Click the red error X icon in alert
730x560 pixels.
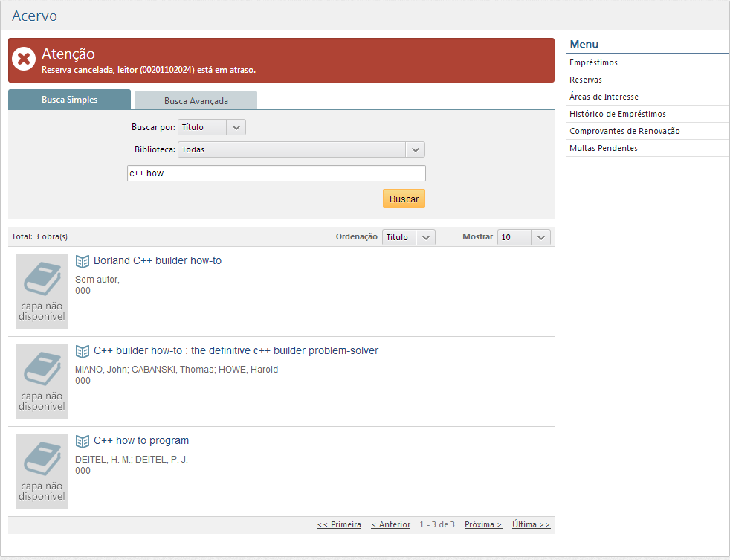tap(25, 59)
